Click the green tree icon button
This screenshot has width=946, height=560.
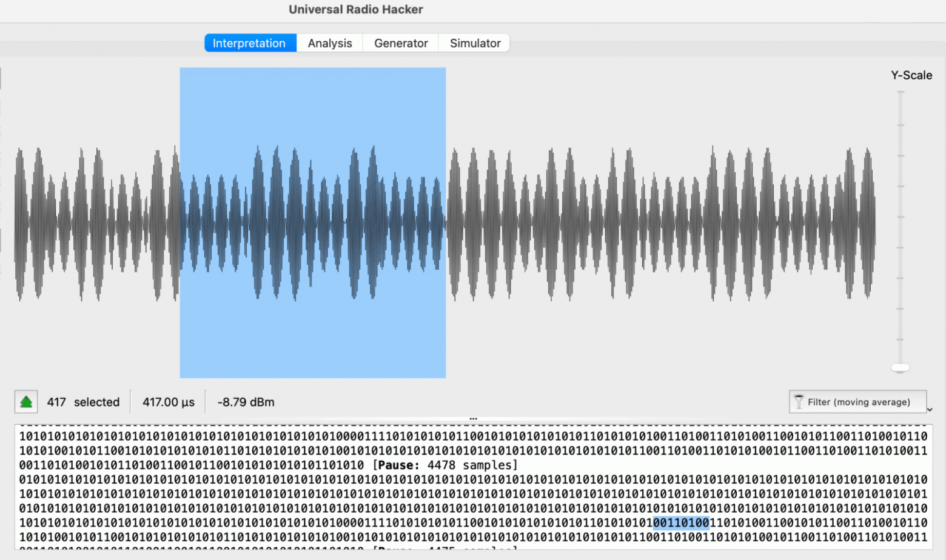point(26,402)
